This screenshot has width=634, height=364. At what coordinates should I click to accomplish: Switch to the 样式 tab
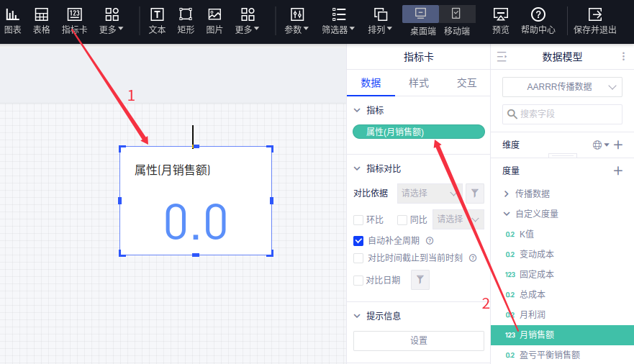419,83
